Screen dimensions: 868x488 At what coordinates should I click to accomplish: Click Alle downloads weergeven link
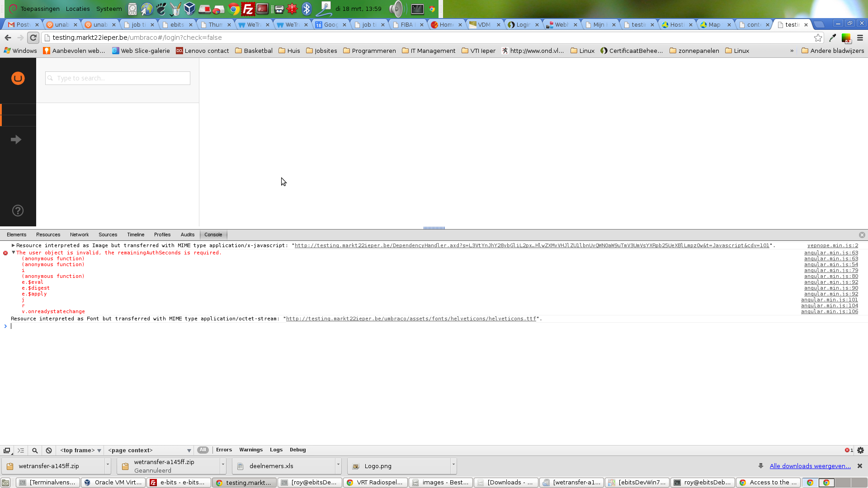point(810,466)
